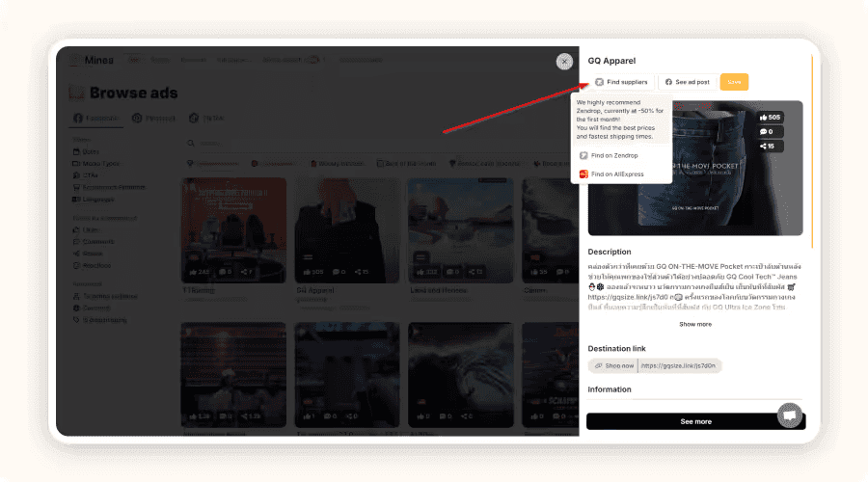Click the Browse ads page heading

pos(133,93)
